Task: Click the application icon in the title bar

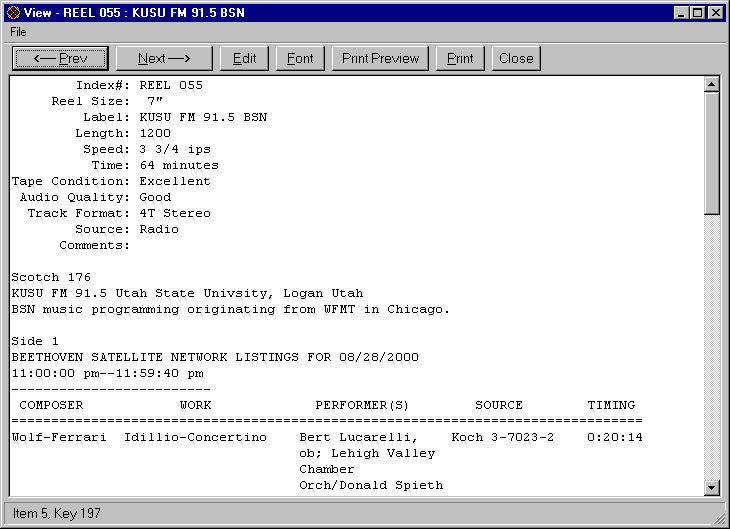Action: (x=14, y=13)
